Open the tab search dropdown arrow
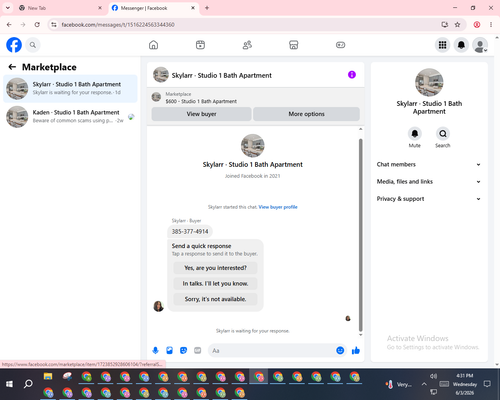This screenshot has width=500, height=400. pos(8,8)
